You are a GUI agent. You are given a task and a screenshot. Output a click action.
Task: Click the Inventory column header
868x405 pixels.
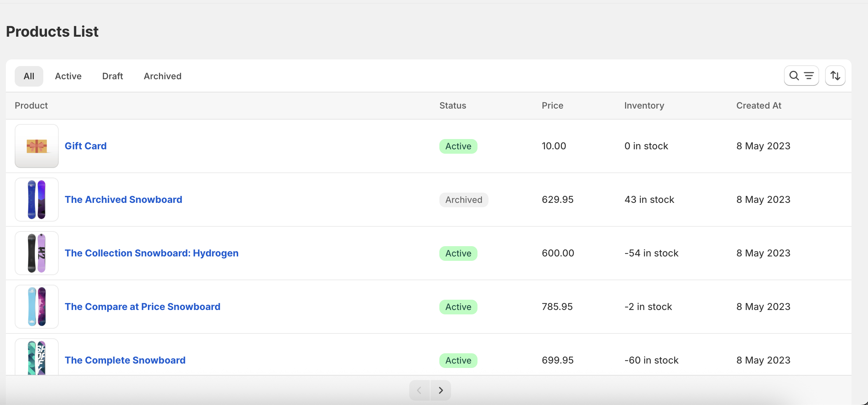(x=644, y=106)
